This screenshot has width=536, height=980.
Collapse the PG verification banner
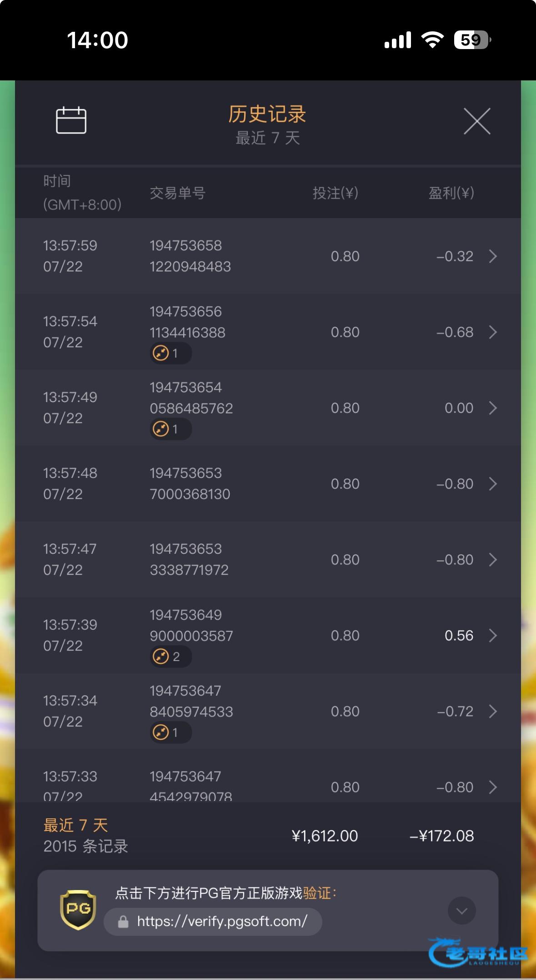pyautogui.click(x=461, y=910)
